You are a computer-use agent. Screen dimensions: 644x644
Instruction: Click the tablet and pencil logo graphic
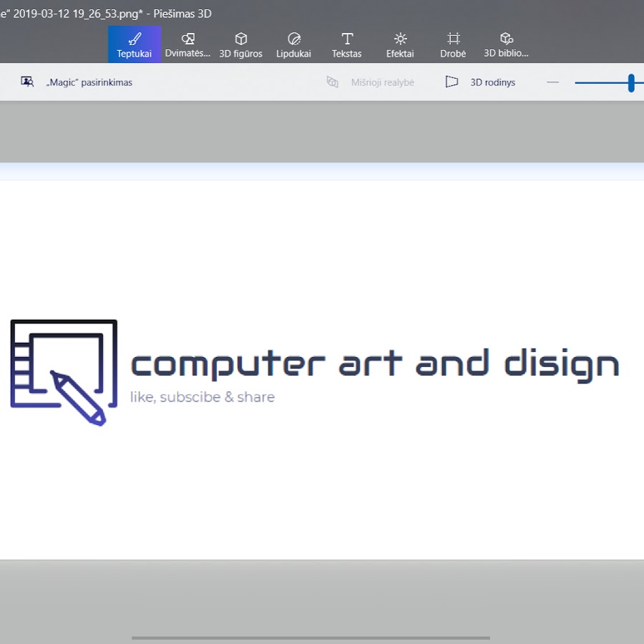point(64,373)
